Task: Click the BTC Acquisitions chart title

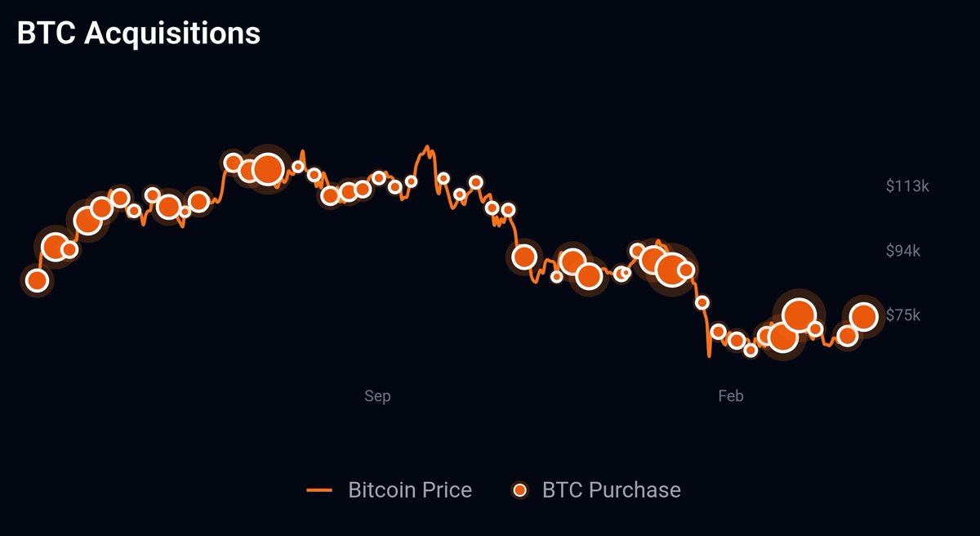Action: (139, 34)
